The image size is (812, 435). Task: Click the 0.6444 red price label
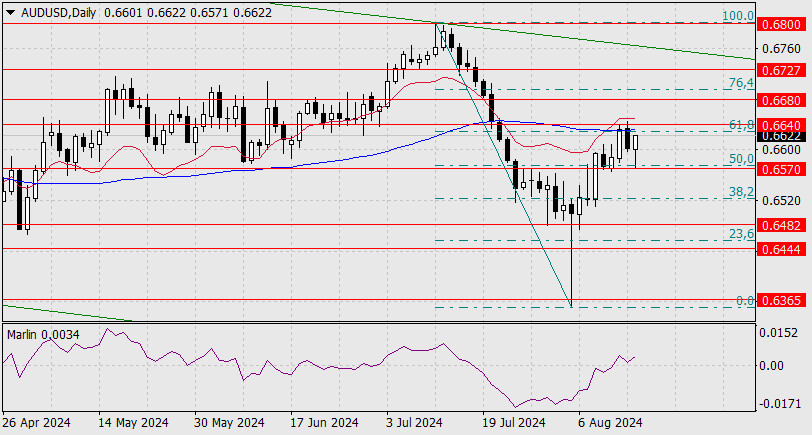[x=782, y=249]
